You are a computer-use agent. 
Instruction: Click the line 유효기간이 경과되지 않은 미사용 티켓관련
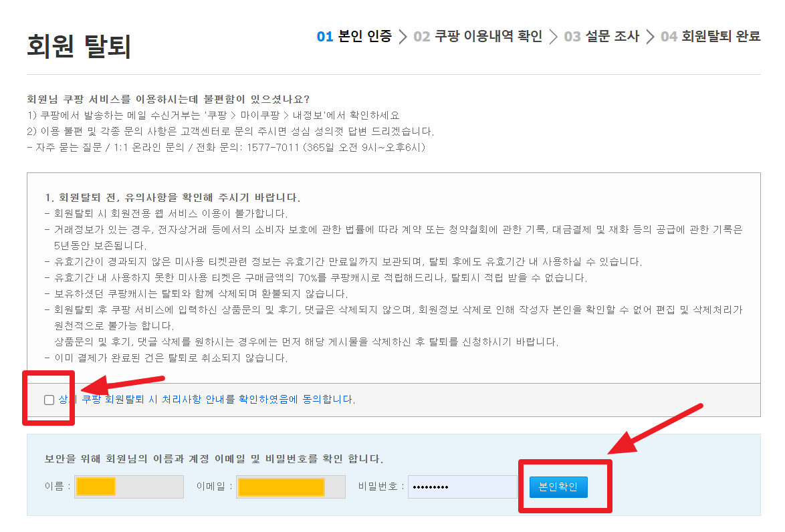[344, 261]
